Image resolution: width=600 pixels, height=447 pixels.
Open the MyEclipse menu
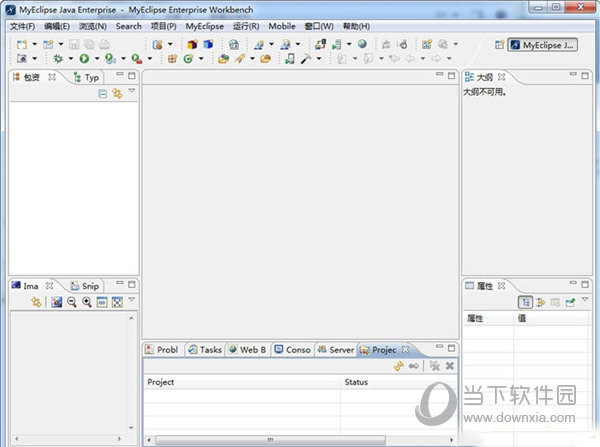[204, 26]
